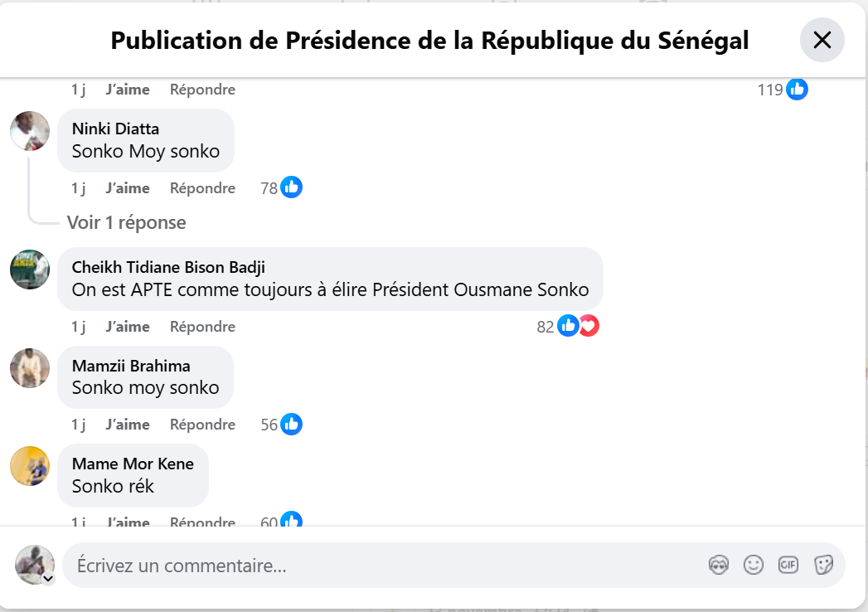Open the sticker picker icon
Image resolution: width=868 pixels, height=612 pixels.
point(823,566)
